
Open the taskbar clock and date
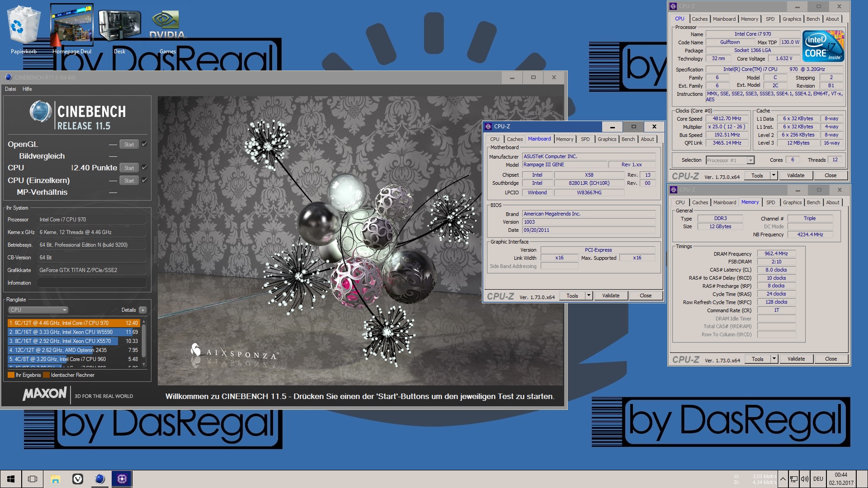click(841, 479)
